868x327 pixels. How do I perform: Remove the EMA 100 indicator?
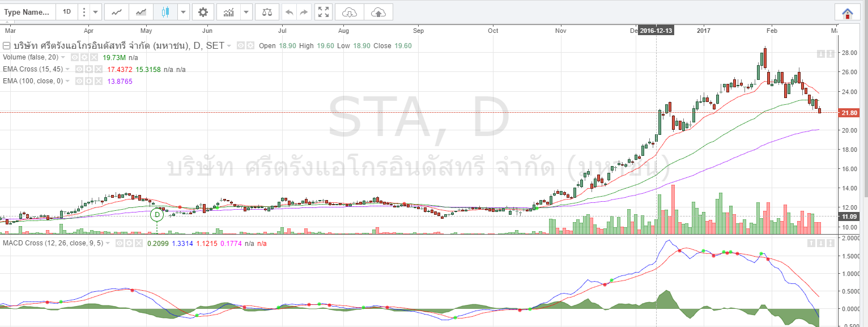98,81
